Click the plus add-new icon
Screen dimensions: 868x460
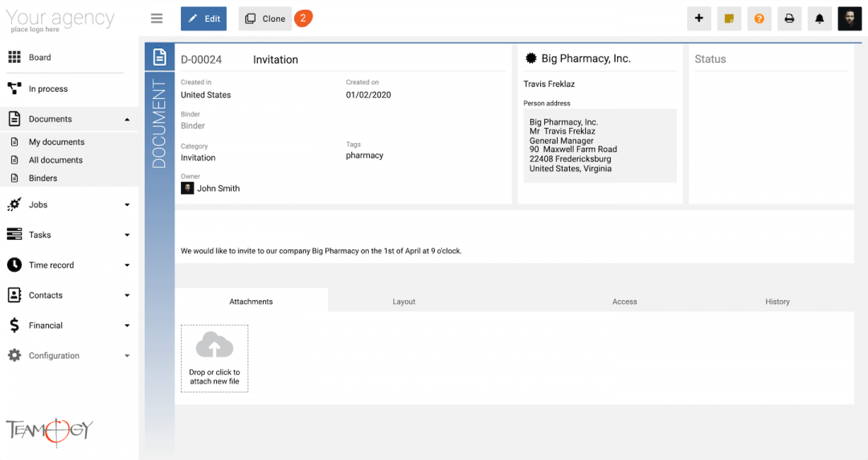point(699,18)
